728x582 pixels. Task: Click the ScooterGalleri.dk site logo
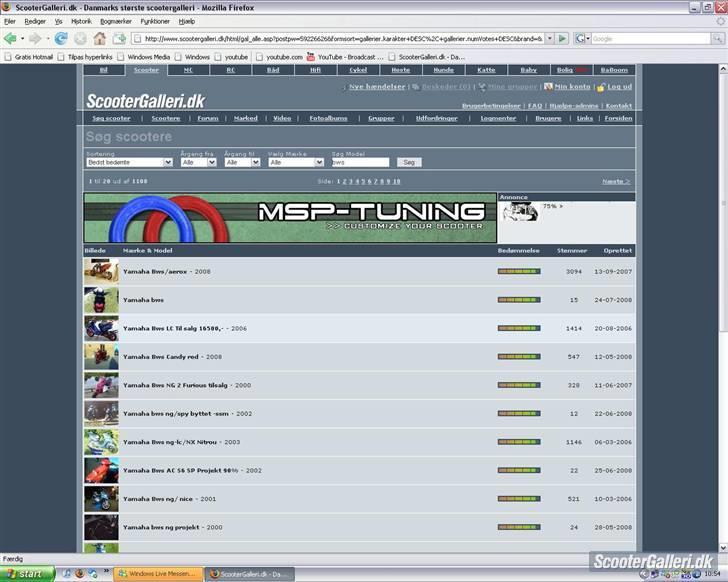pos(145,101)
